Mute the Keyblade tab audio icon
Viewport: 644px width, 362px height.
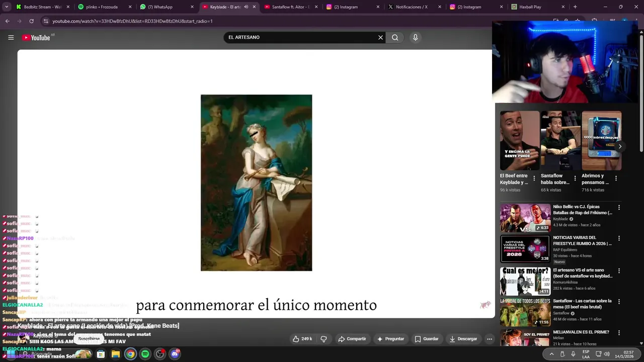click(x=246, y=7)
